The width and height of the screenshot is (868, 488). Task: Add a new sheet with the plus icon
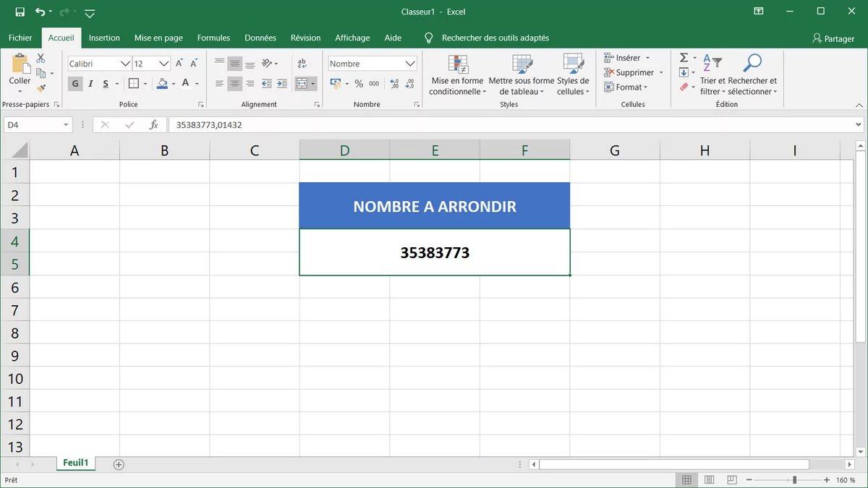(119, 464)
